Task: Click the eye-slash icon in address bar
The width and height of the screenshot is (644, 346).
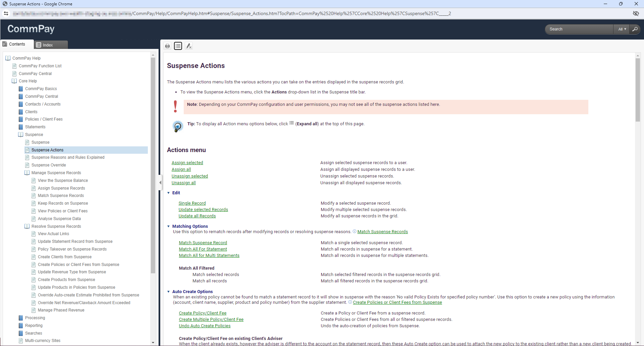Action: 636,13
